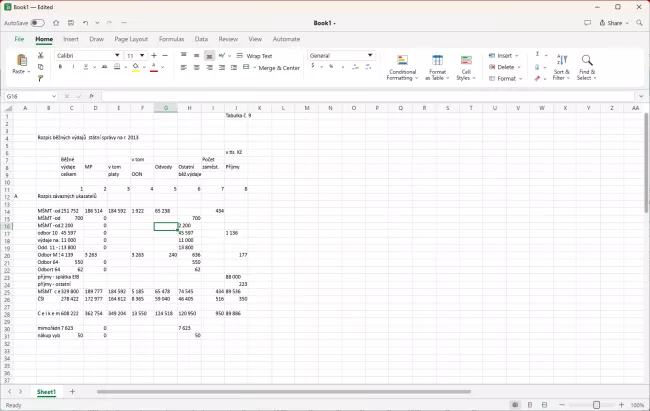Align text to middle of cell
650x411 pixels.
pos(196,56)
